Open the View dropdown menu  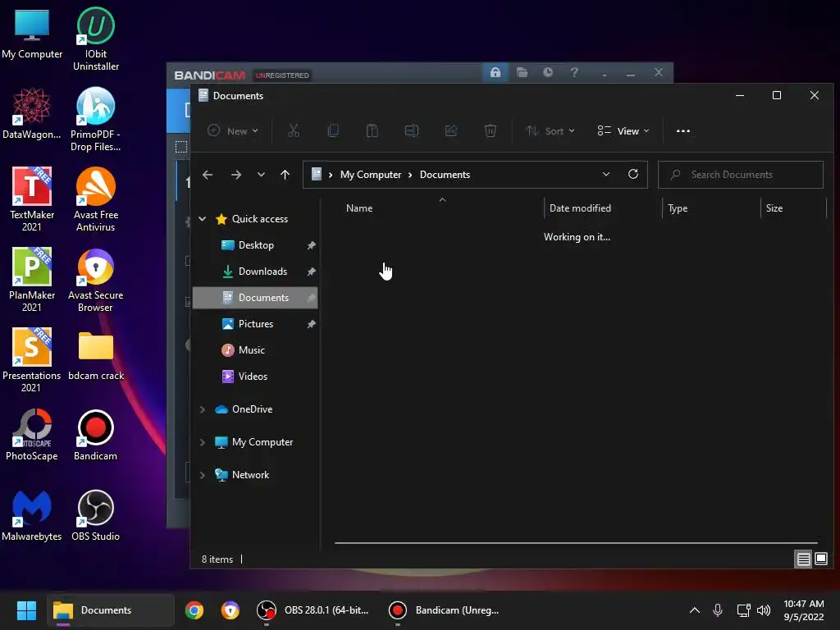623,130
